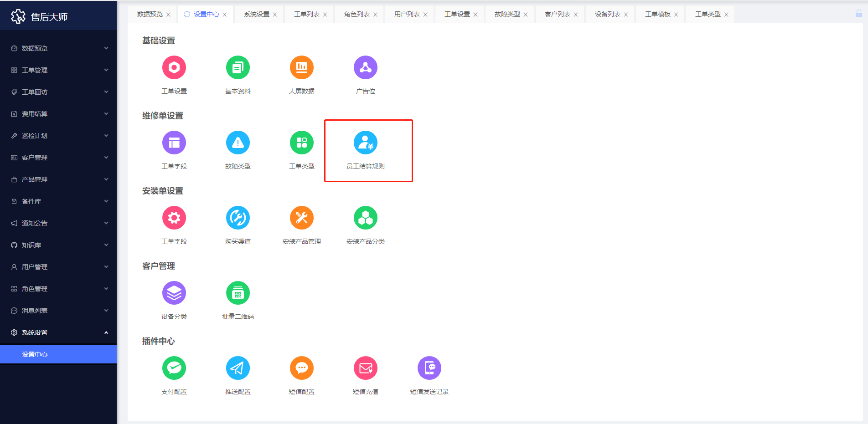Open the 短信充值 envelope icon

point(365,368)
